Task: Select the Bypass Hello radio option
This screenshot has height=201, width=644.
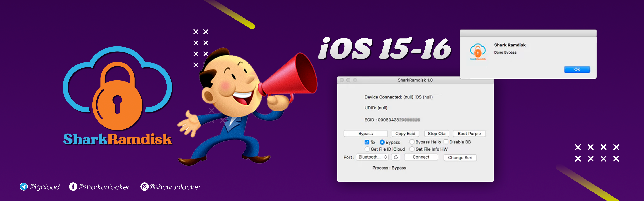Action: point(412,142)
